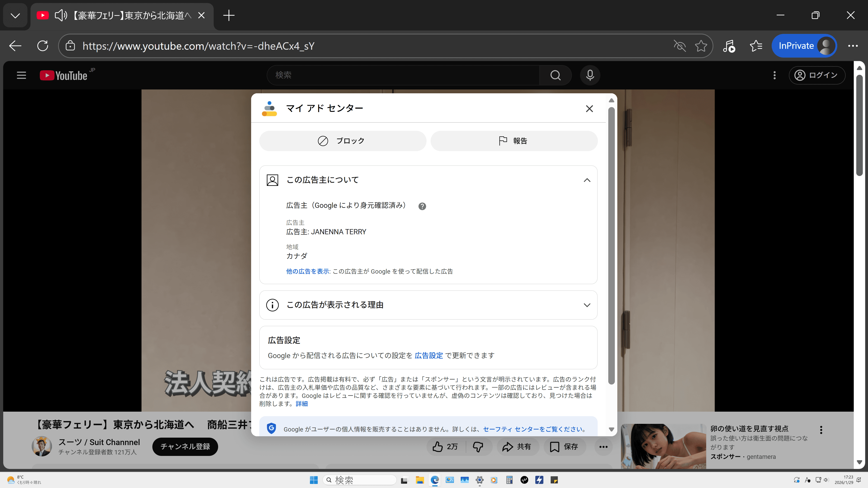The image size is (868, 488).
Task: Click the address bar URL
Action: click(x=198, y=46)
